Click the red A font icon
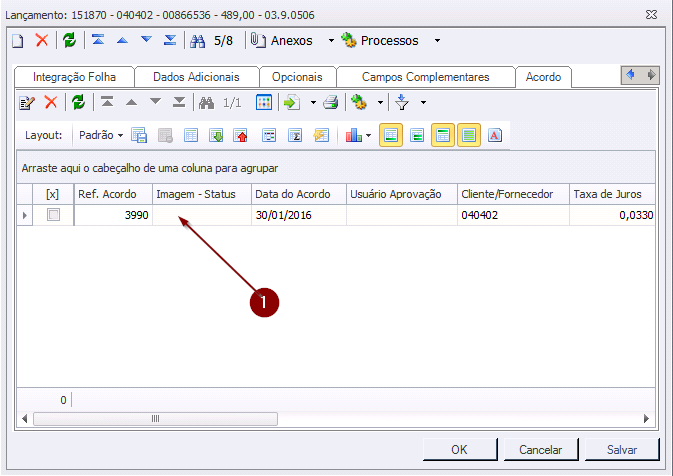This screenshot has width=673, height=476. click(494, 135)
